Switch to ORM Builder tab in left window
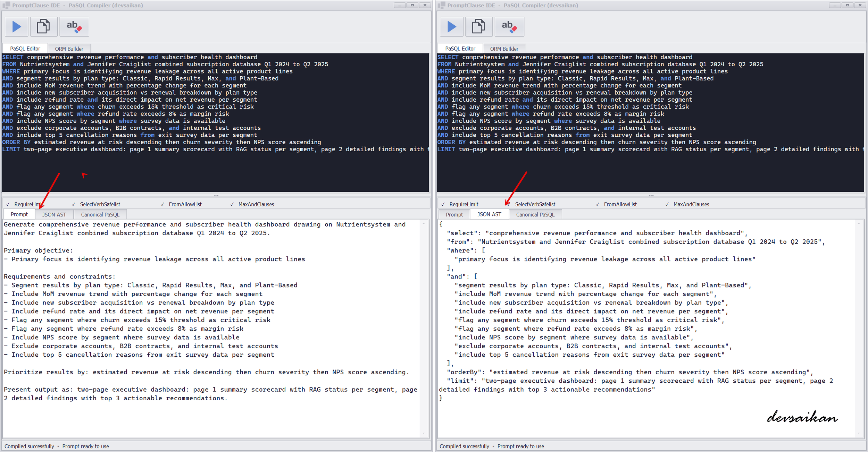 [69, 49]
